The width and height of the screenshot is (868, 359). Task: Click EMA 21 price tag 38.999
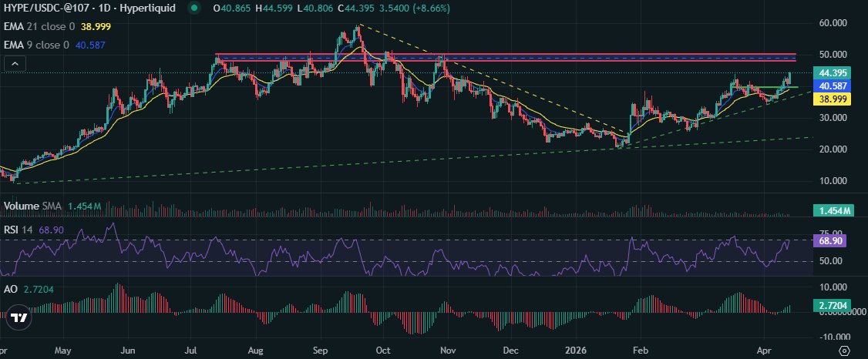point(833,99)
